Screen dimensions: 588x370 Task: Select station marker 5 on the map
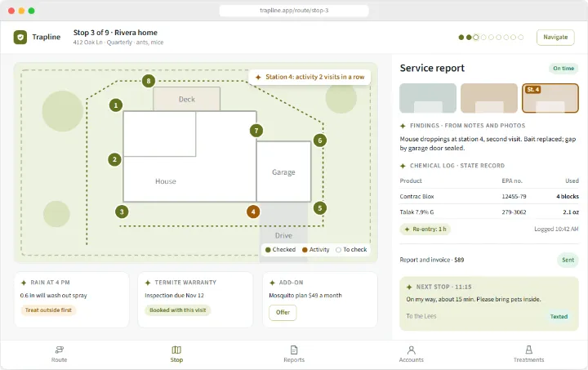[320, 208]
